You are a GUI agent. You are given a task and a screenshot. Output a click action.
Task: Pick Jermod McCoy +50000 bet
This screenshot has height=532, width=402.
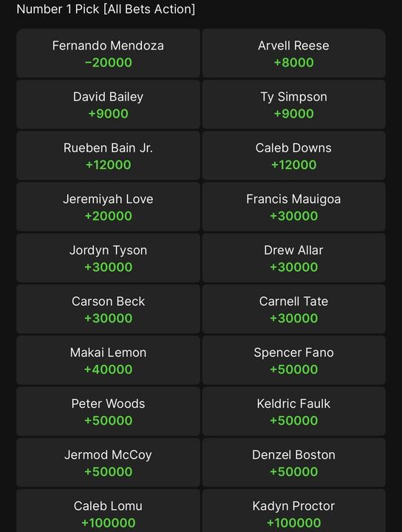pyautogui.click(x=108, y=463)
